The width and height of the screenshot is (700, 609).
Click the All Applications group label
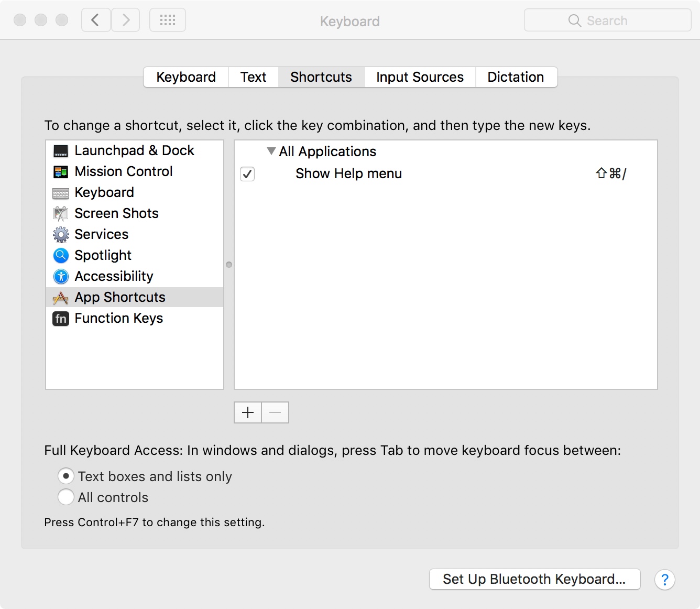(x=327, y=151)
